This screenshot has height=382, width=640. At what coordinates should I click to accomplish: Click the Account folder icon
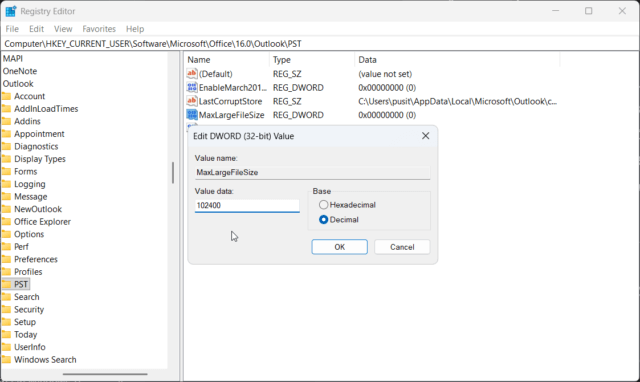[x=7, y=96]
